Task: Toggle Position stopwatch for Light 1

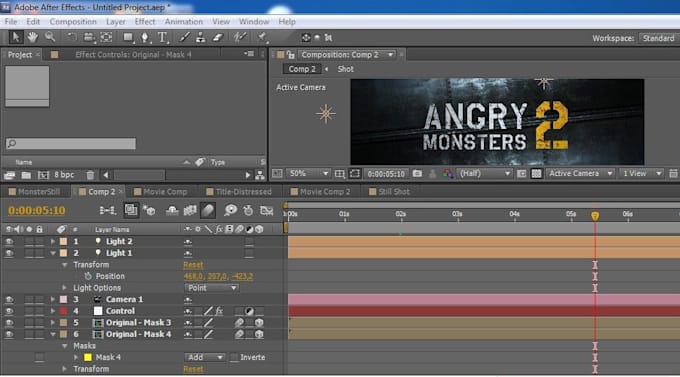Action: pos(88,276)
